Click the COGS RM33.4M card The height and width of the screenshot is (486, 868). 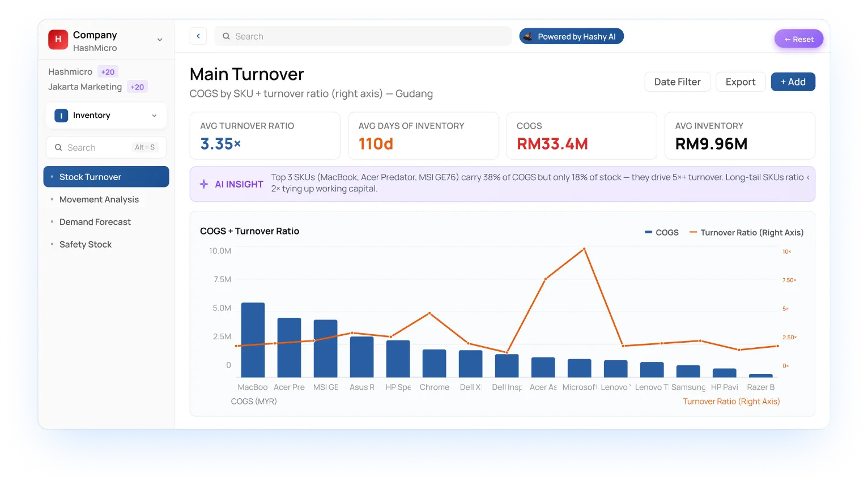581,135
